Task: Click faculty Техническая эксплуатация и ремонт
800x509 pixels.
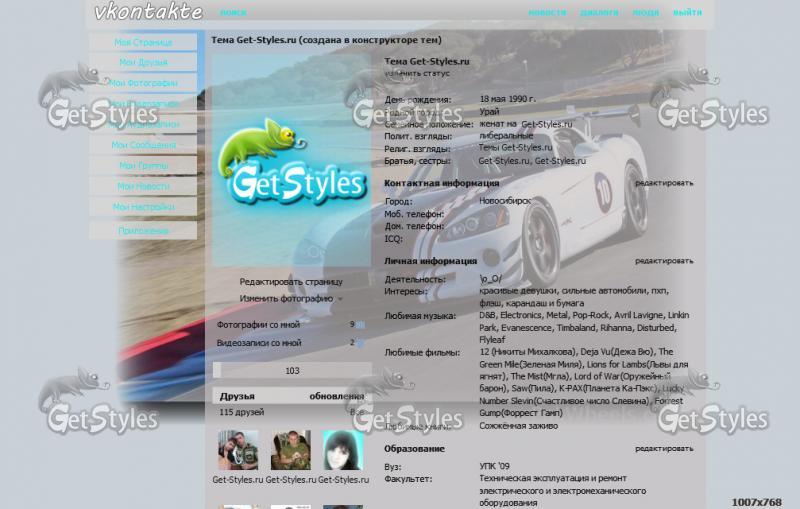Action: [x=553, y=478]
